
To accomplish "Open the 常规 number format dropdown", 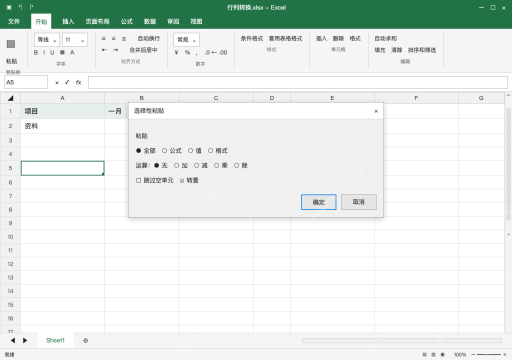I will click(x=186, y=40).
